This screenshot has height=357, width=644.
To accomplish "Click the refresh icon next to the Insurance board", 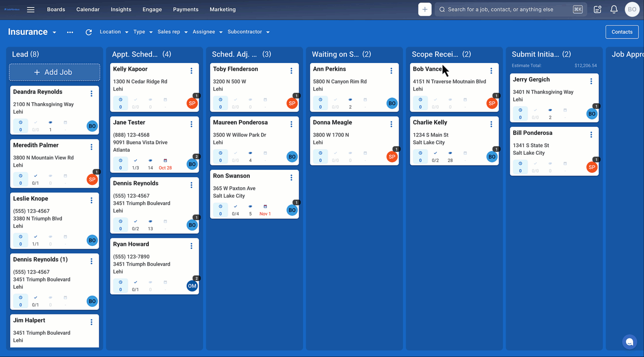I will tap(89, 32).
